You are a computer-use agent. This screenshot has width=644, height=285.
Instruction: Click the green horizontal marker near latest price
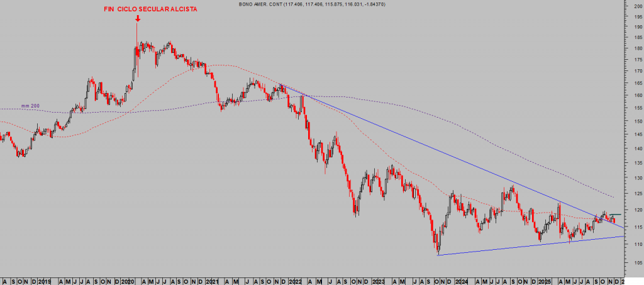pos(615,215)
